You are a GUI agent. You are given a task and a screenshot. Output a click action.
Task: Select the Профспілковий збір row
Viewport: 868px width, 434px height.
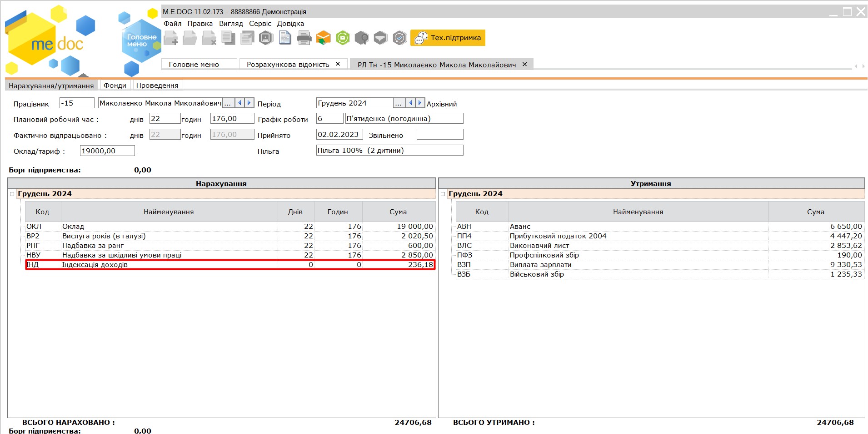(660, 255)
